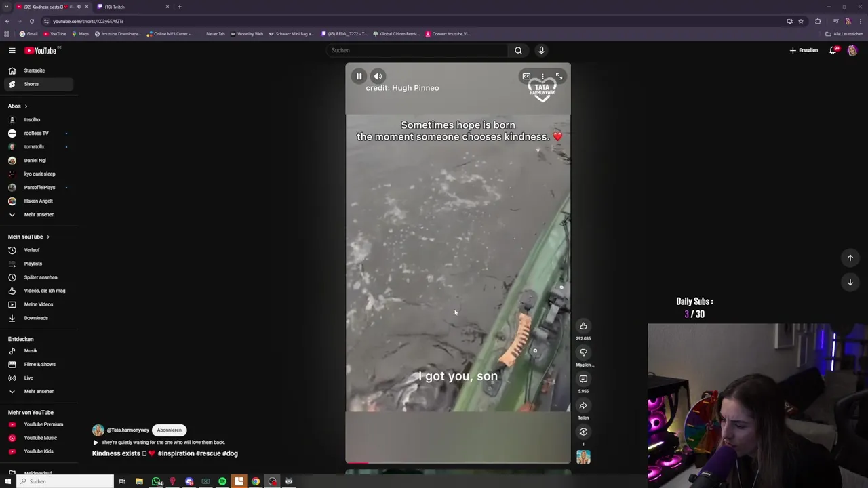
Task: Start voice search with microphone
Action: click(541, 50)
